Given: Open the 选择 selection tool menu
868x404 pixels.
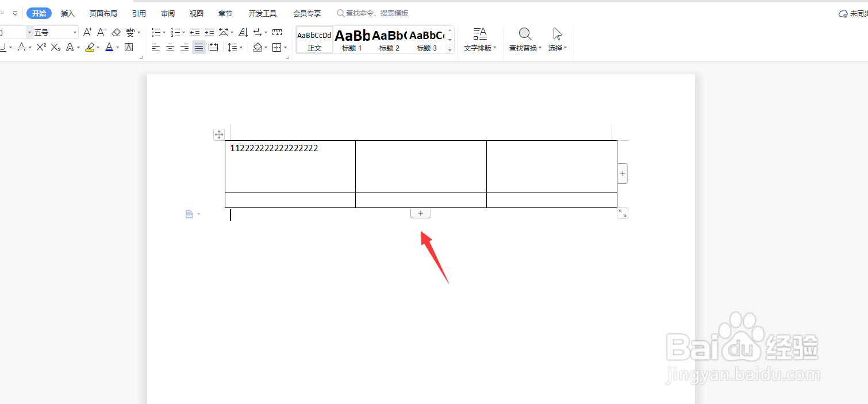Looking at the screenshot, I should (557, 39).
